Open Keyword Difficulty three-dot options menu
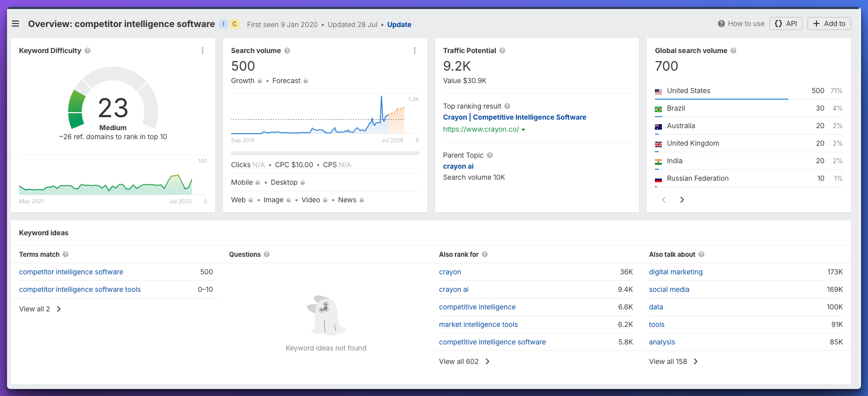 point(203,51)
